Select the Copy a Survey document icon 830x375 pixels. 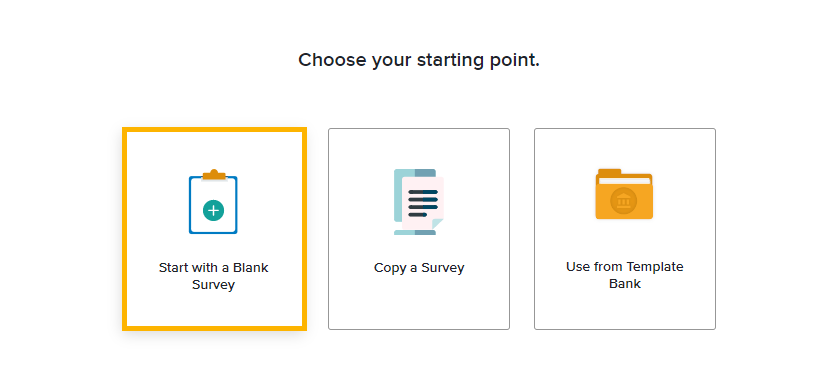coord(419,202)
